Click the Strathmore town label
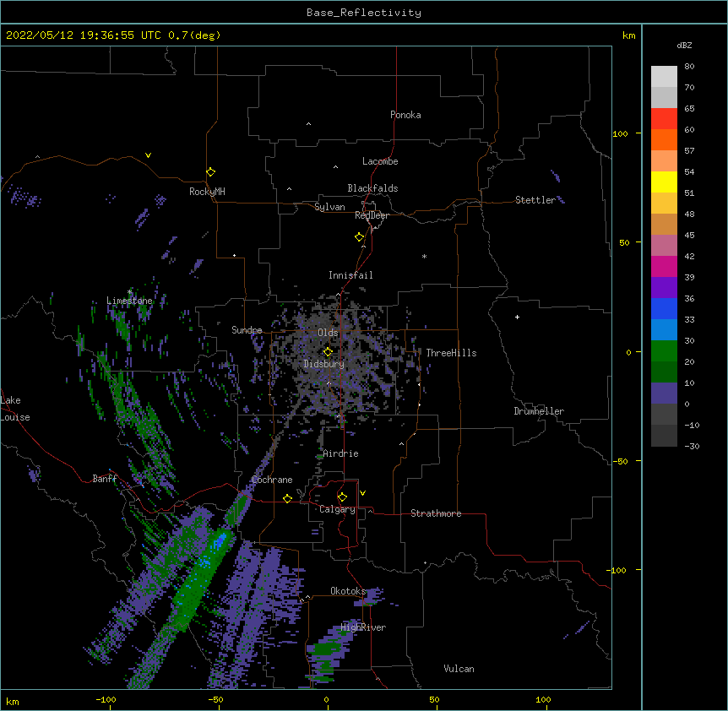Screen dimensions: 728x711 436,513
